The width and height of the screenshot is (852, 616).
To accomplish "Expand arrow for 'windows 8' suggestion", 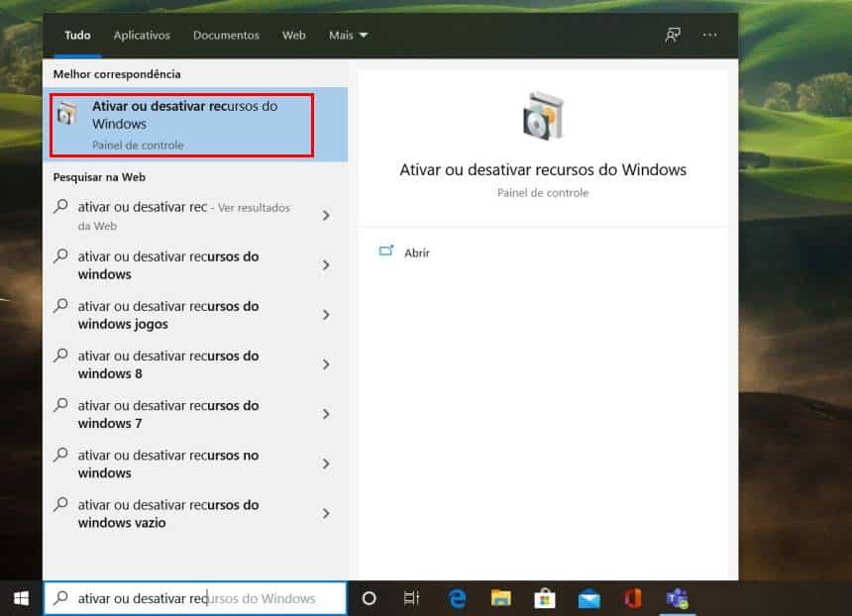I will pos(326,364).
